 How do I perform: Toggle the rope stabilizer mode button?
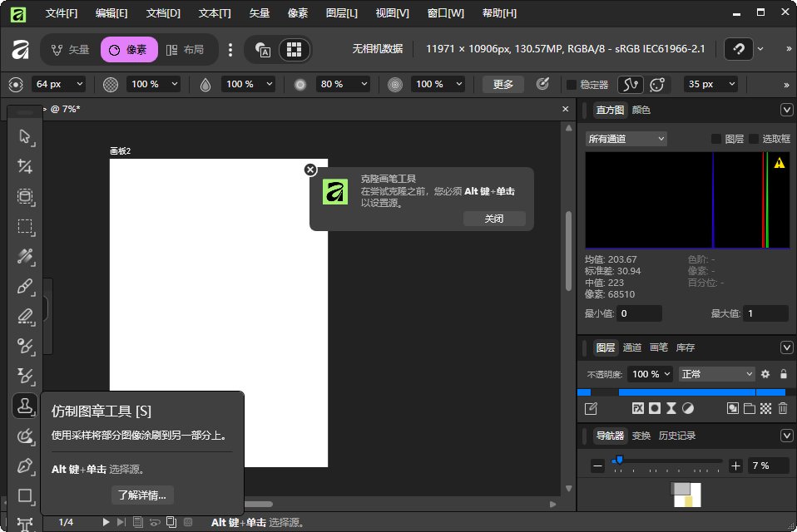631,84
